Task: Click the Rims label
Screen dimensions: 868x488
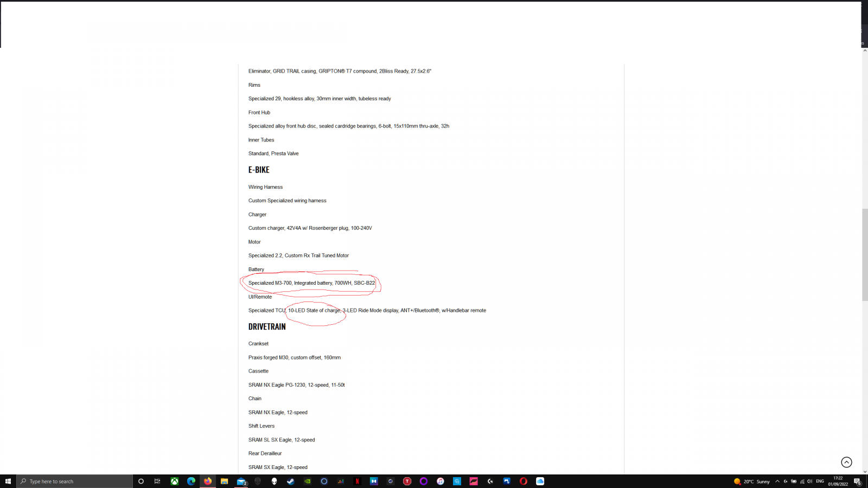Action: coord(254,85)
